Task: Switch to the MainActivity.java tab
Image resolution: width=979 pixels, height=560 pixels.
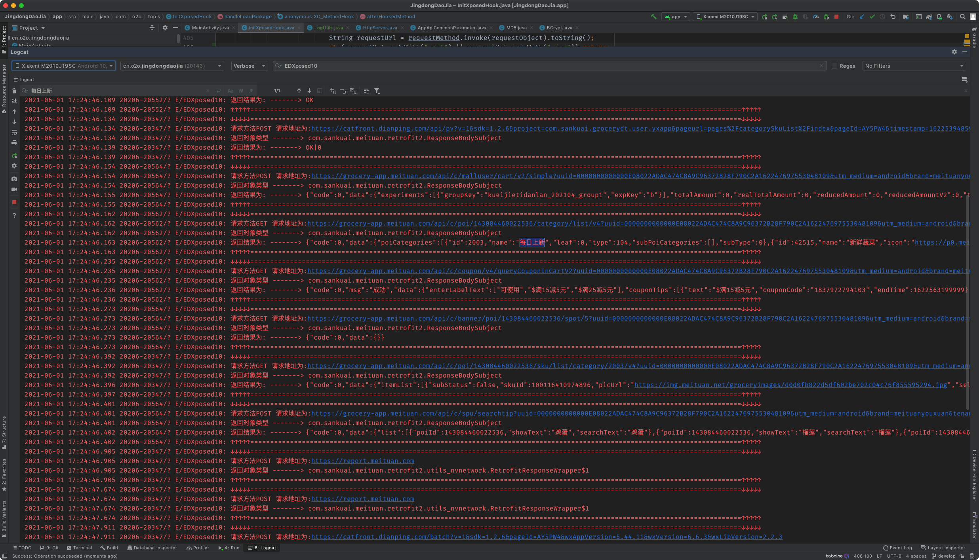Action: click(x=210, y=28)
